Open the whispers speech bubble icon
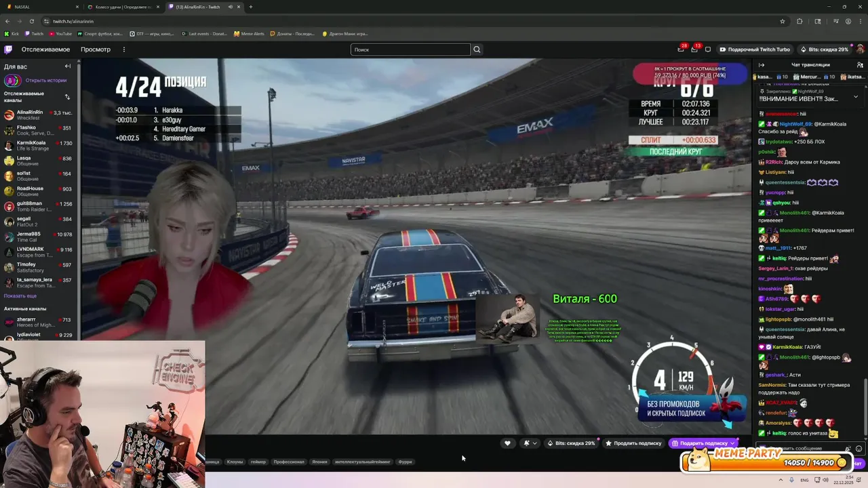The width and height of the screenshot is (868, 488). point(708,49)
